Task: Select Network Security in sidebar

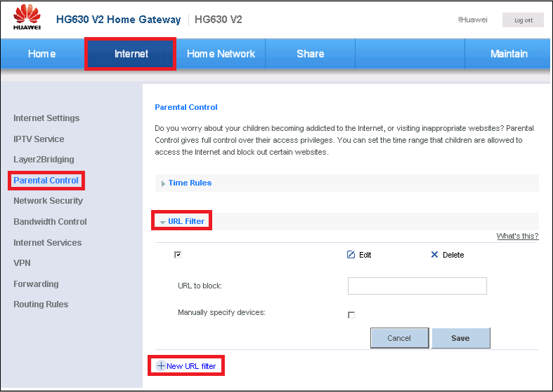Action: click(48, 201)
